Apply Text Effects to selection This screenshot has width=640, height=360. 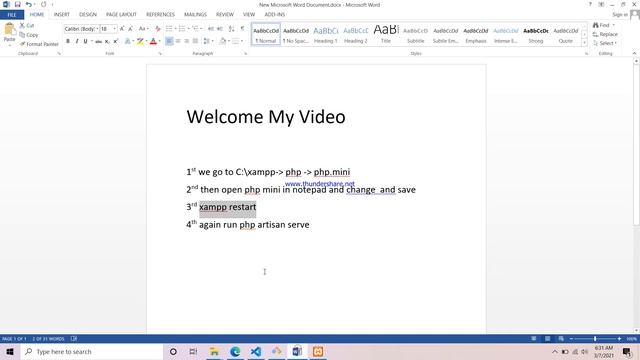click(x=128, y=41)
